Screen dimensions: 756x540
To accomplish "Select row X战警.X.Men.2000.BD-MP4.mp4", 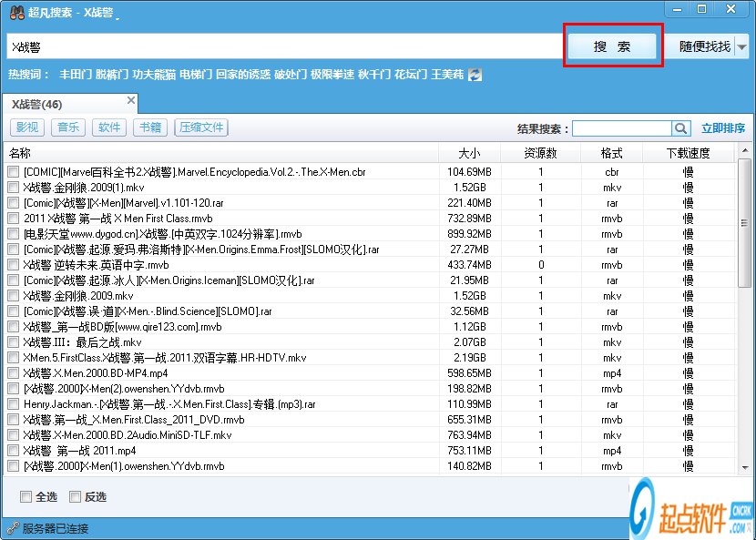I will click(x=369, y=373).
